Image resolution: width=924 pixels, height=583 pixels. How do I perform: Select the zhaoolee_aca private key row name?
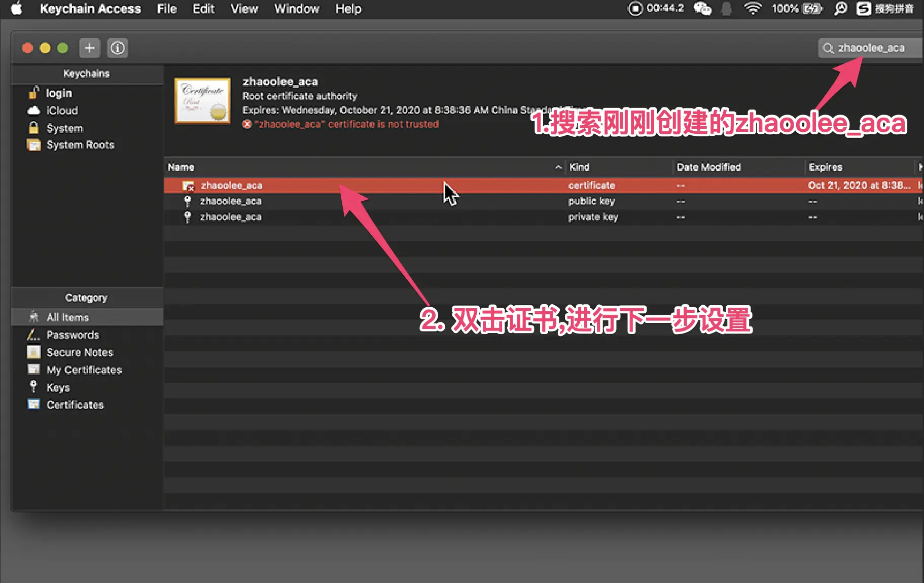(231, 217)
